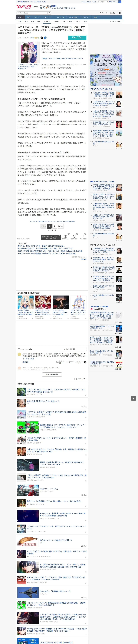Screen dimensions: 138x644
Task: Share article on X icon near headline
Action: (x=42, y=38)
